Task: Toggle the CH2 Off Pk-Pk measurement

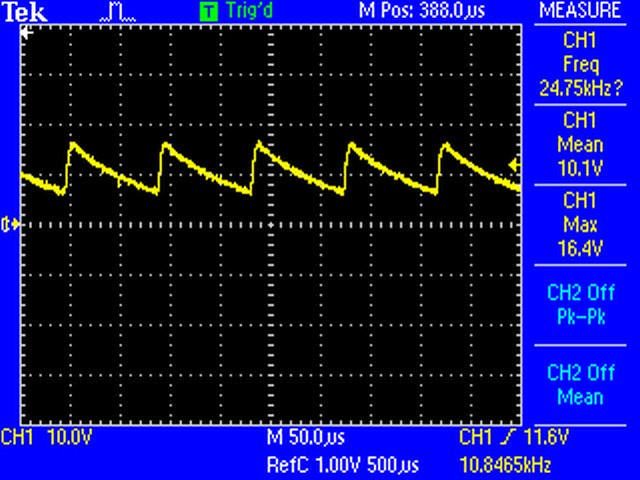Action: pos(581,304)
